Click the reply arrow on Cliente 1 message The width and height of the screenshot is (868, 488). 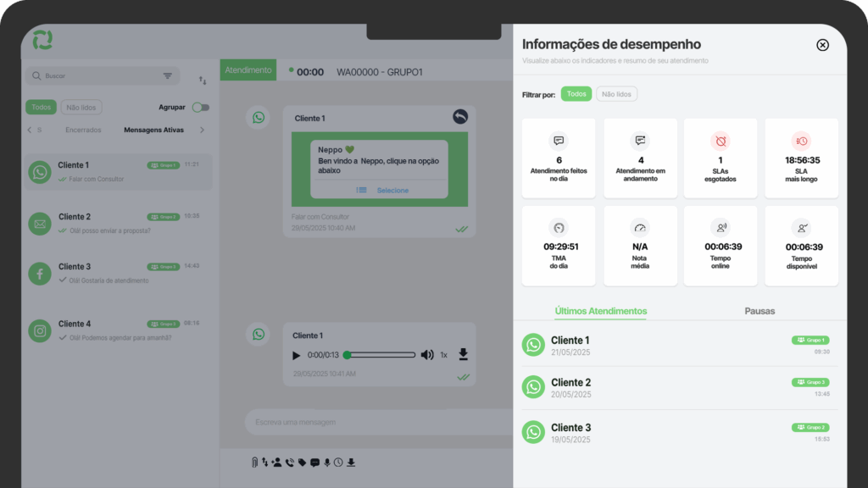point(460,117)
